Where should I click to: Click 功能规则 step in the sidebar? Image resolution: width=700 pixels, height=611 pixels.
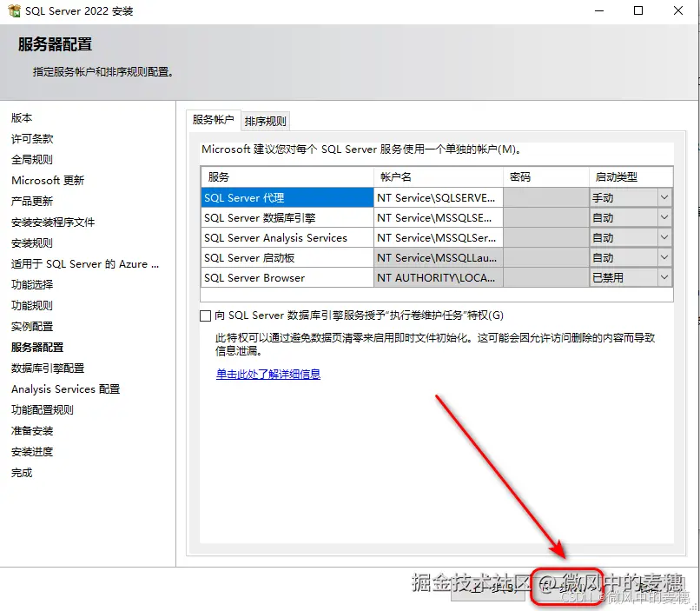coord(32,306)
